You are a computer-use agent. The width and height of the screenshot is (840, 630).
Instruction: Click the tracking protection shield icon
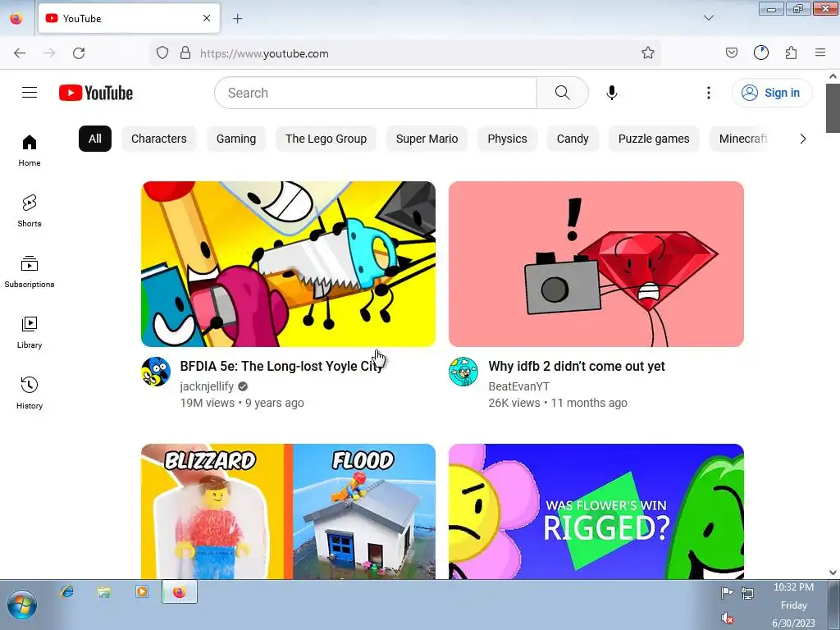click(x=162, y=53)
